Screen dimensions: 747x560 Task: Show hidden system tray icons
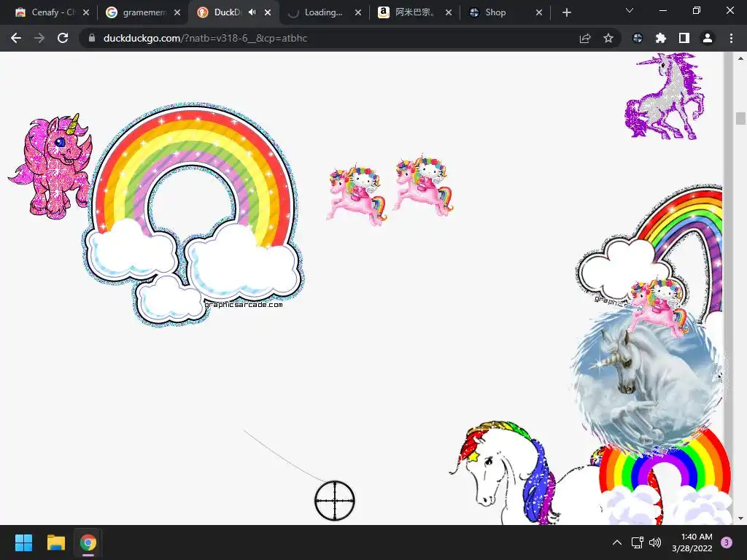617,542
